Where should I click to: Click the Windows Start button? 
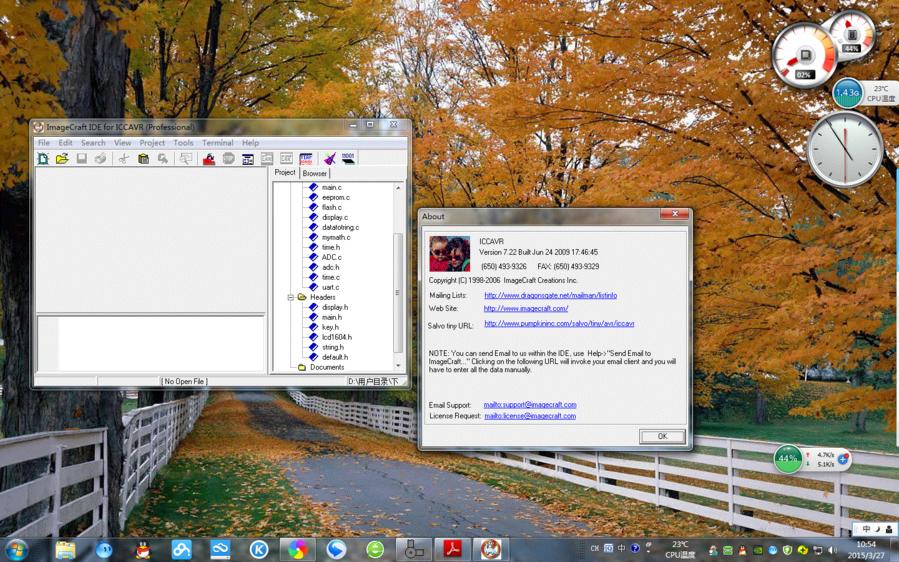tap(17, 549)
